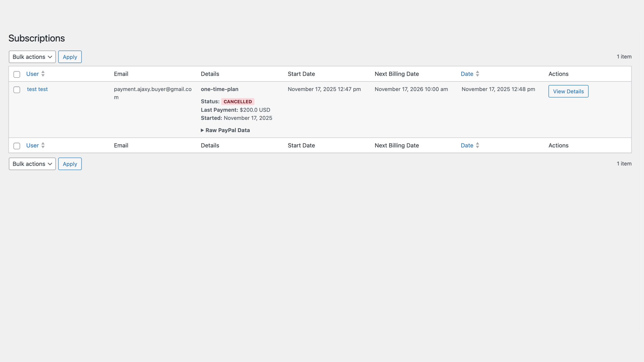644x362 pixels.
Task: Select the test test subscription row checkbox
Action: [17, 90]
